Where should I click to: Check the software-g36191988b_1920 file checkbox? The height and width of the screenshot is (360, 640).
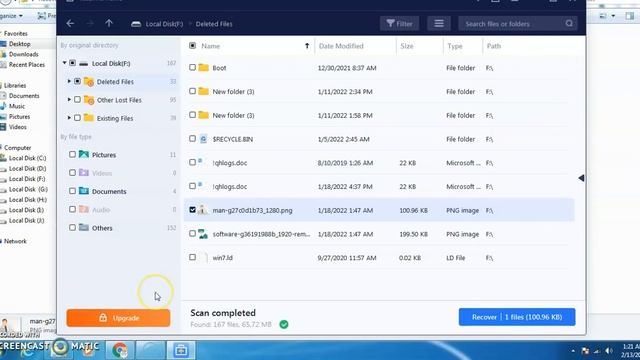pyautogui.click(x=192, y=233)
